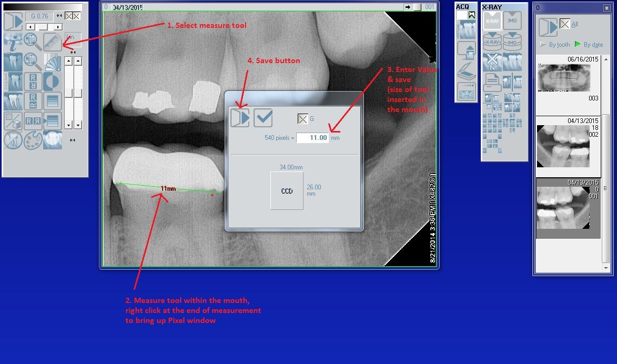The width and height of the screenshot is (617, 364).
Task: Click the millimeter value input field
Action: 312,138
